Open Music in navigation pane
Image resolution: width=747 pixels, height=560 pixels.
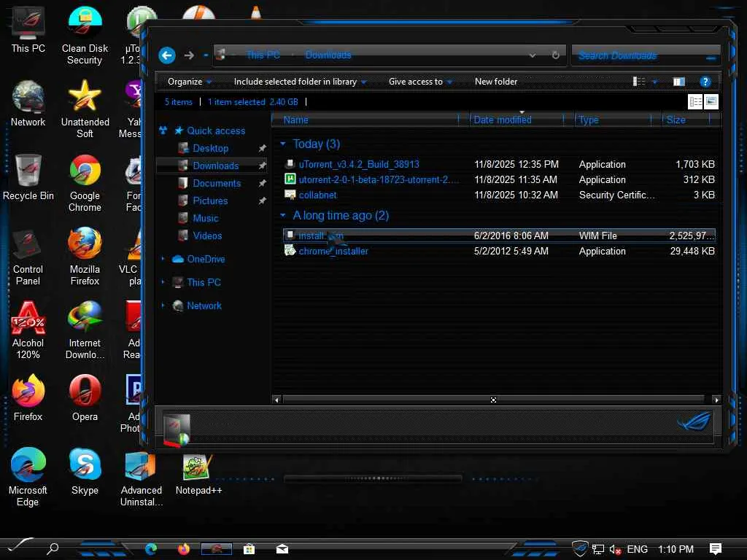point(205,219)
